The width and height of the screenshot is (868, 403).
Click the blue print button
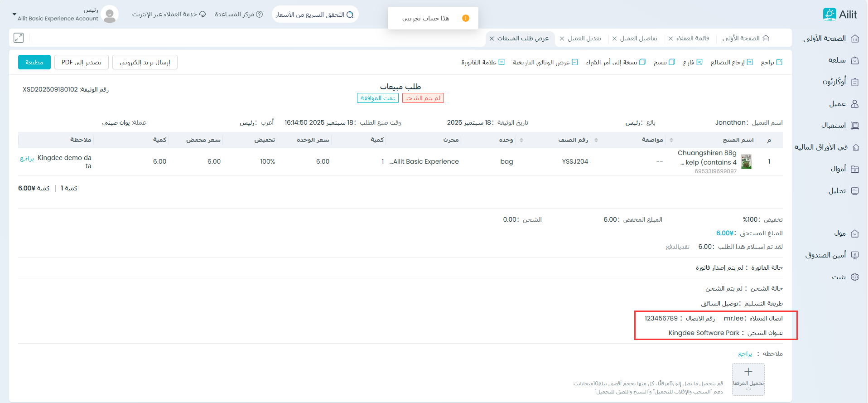click(x=34, y=62)
